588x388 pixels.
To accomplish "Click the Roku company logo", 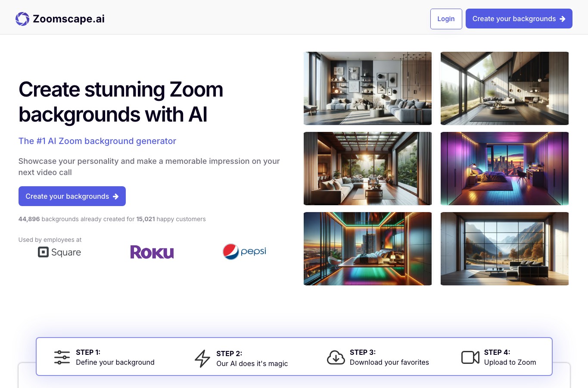I will [x=152, y=252].
